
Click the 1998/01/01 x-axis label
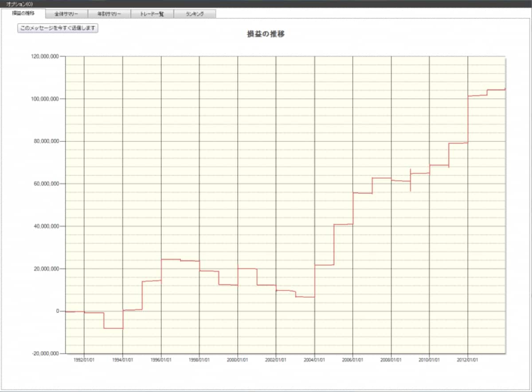tap(199, 360)
